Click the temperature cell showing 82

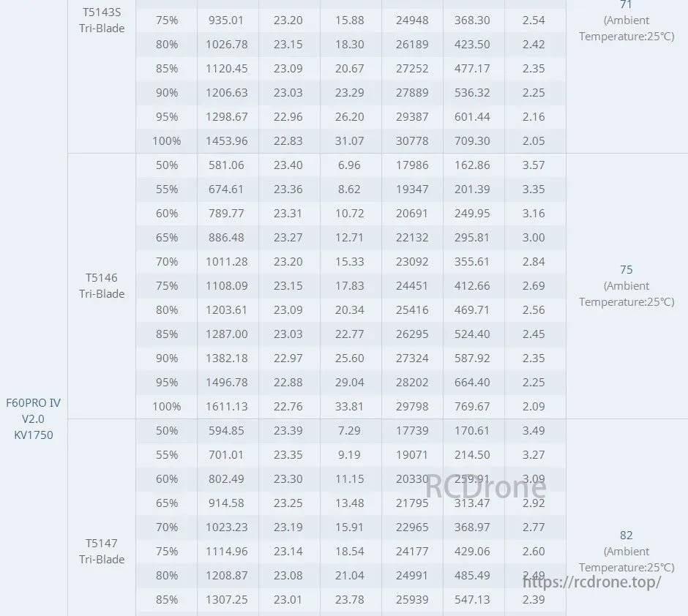[626, 536]
